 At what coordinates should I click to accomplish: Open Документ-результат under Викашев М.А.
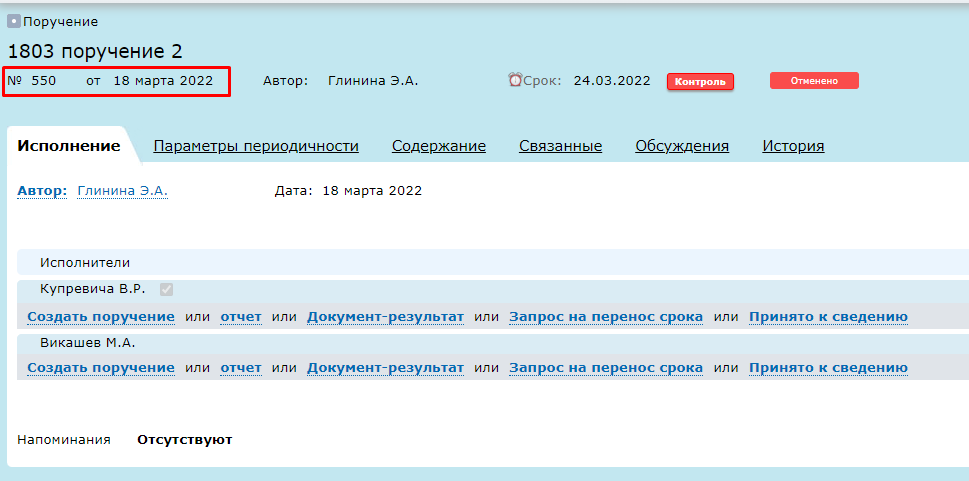(x=385, y=368)
